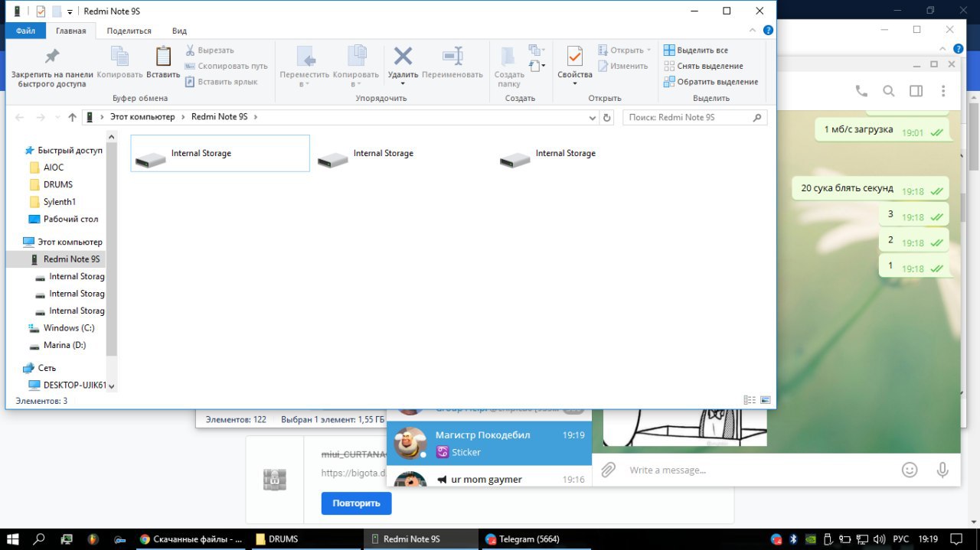This screenshot has width=980, height=550.
Task: Select Поделиться ribbon tab
Action: pyautogui.click(x=129, y=31)
